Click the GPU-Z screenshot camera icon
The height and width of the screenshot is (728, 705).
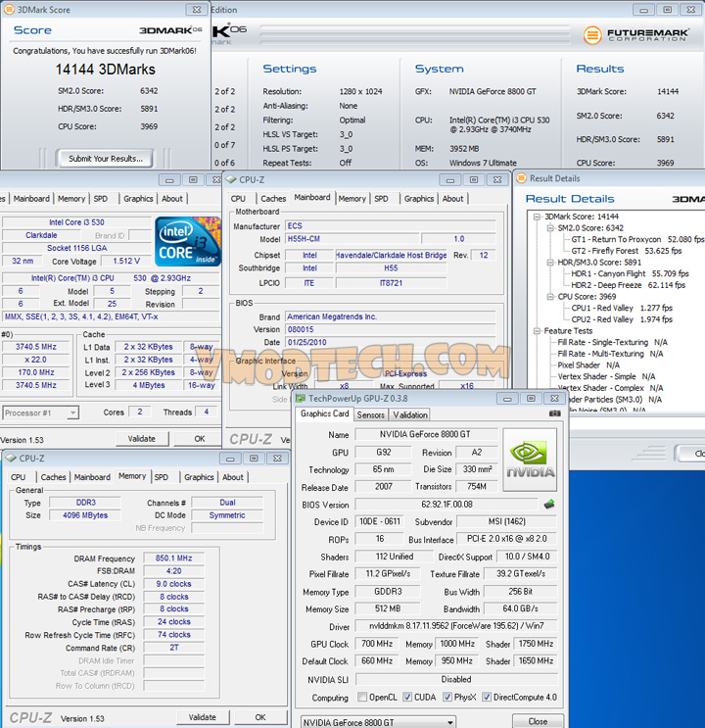pos(554,413)
